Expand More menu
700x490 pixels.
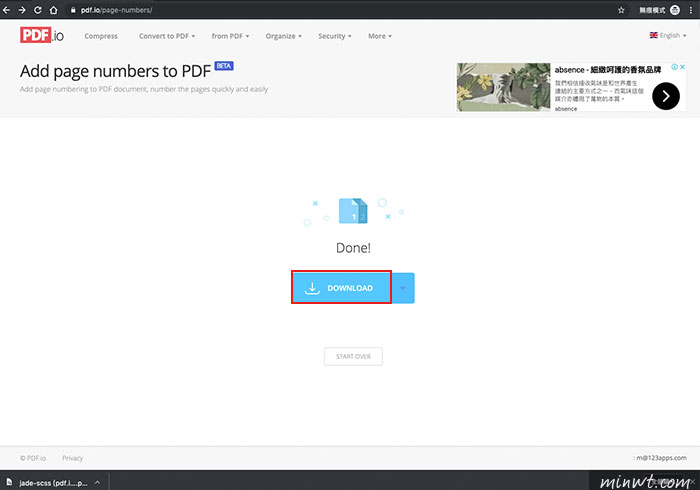tap(380, 36)
